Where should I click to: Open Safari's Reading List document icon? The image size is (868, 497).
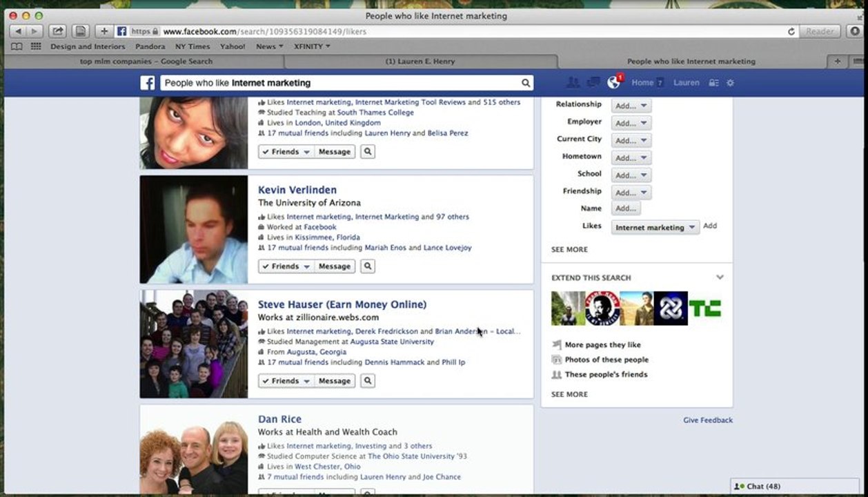[81, 31]
